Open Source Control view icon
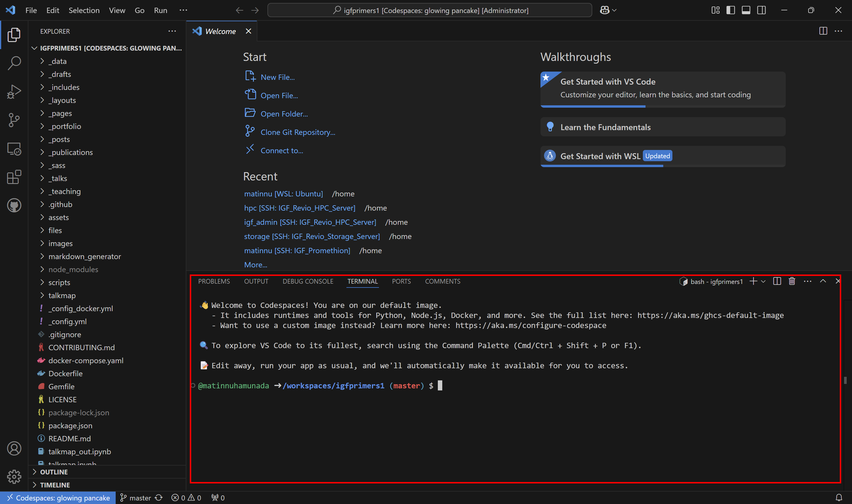Viewport: 852px width, 504px height. coord(14,120)
